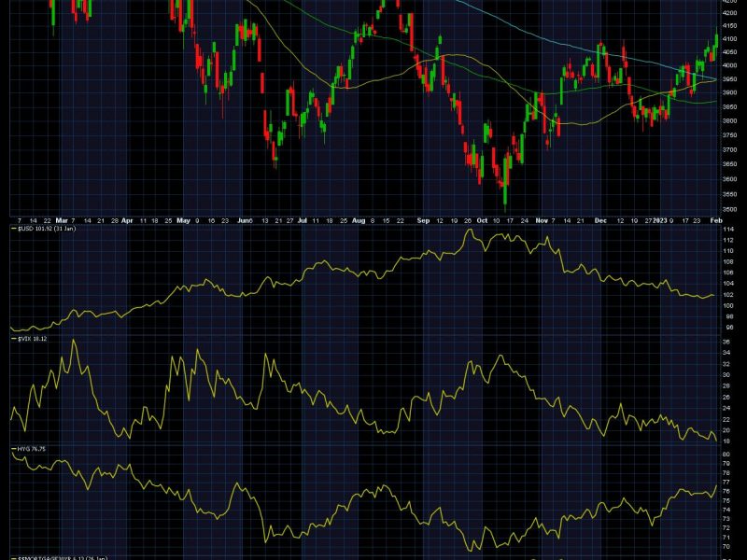Choose the 20 value on VIX scale
The height and width of the screenshot is (560, 747).
click(726, 430)
